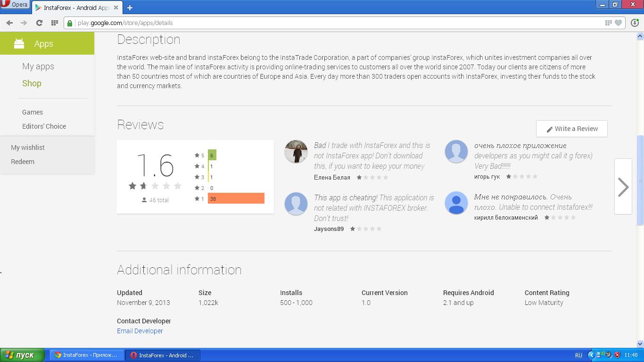
Task: Click reviewer name игорь гук
Action: [487, 176]
